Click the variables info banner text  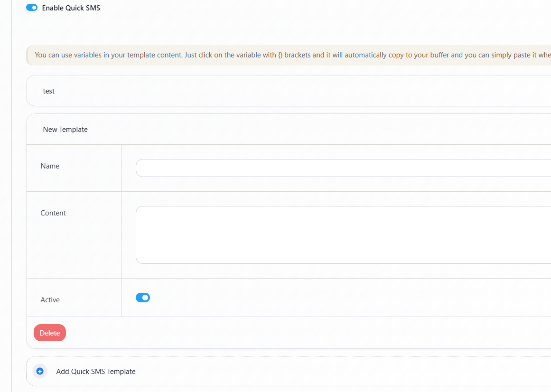(x=190, y=55)
